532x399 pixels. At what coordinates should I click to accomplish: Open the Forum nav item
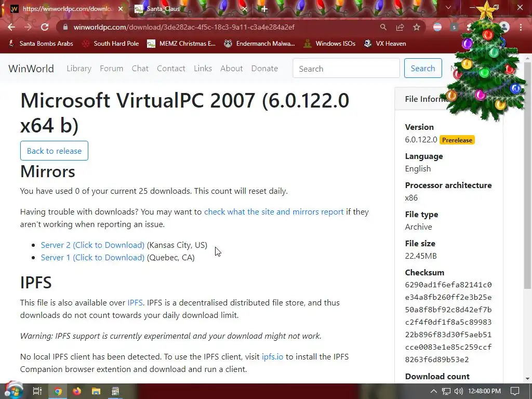111,69
